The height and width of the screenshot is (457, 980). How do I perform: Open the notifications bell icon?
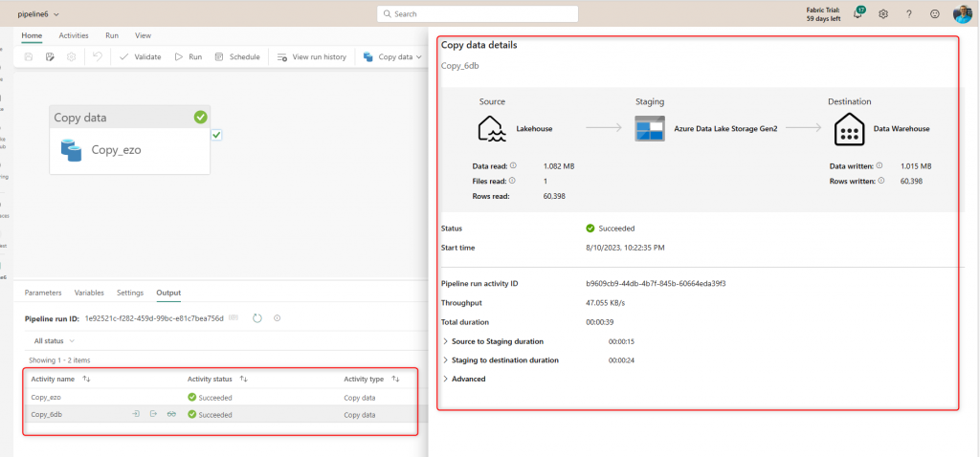coord(857,14)
